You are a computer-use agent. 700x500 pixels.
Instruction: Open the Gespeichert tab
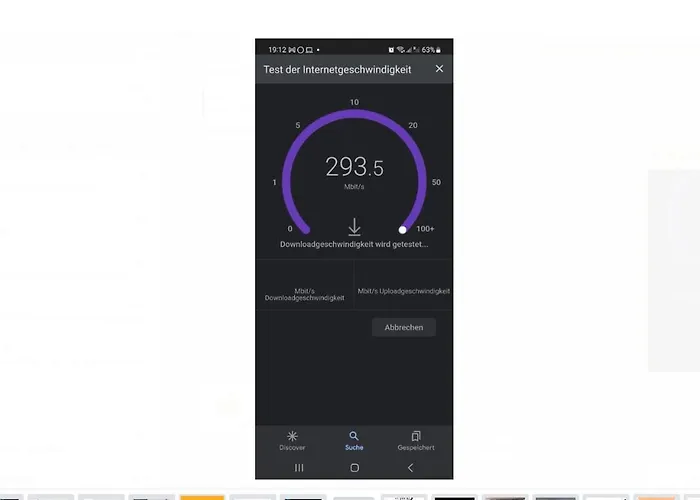(x=416, y=441)
